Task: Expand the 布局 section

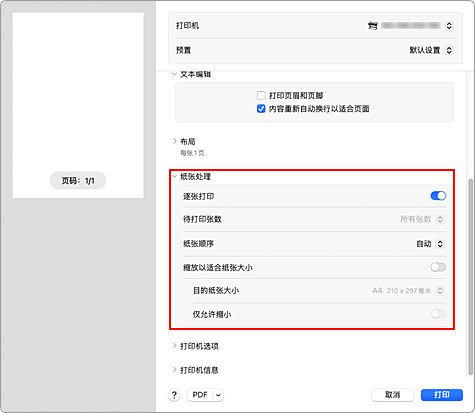Action: (174, 141)
